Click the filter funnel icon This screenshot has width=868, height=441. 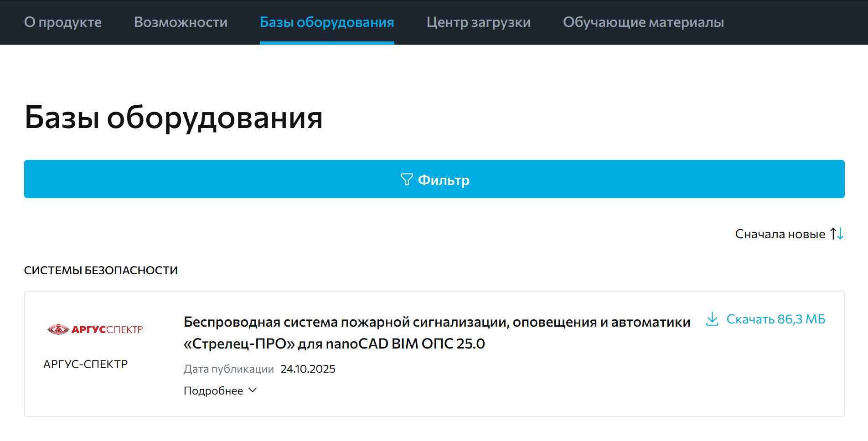coord(407,179)
